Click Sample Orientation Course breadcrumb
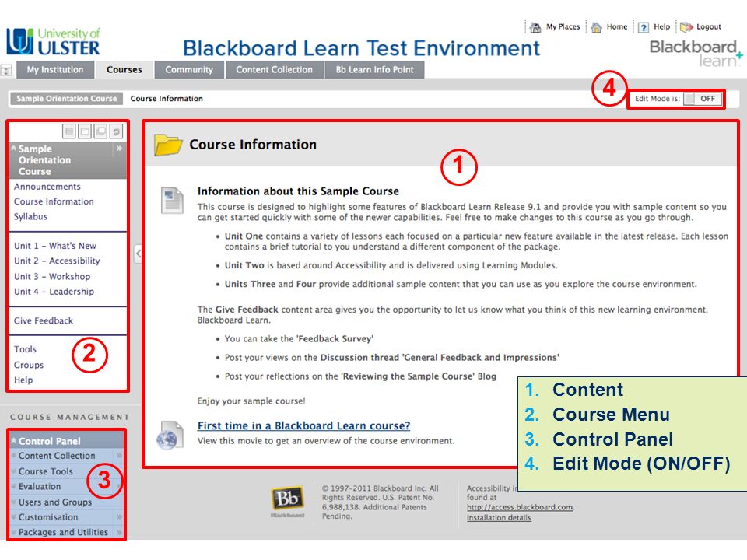The width and height of the screenshot is (747, 560). pyautogui.click(x=67, y=99)
